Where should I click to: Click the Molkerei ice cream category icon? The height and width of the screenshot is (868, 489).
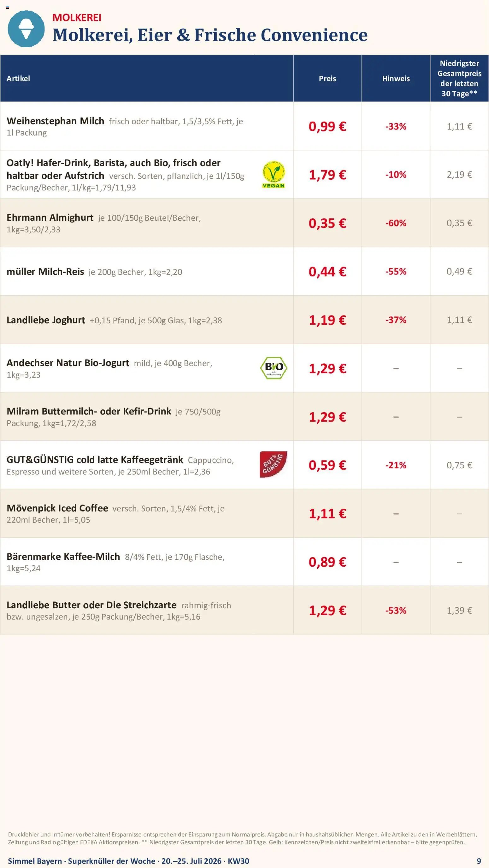pos(26,29)
